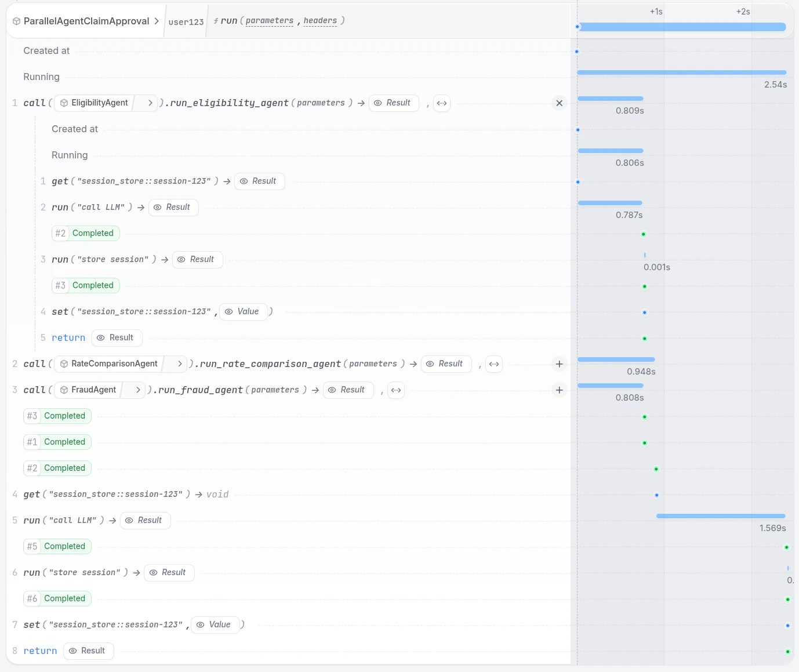Viewport: 799px width, 672px height.
Task: Expand the ParallelAgentClaimApproval chevron
Action: [157, 21]
